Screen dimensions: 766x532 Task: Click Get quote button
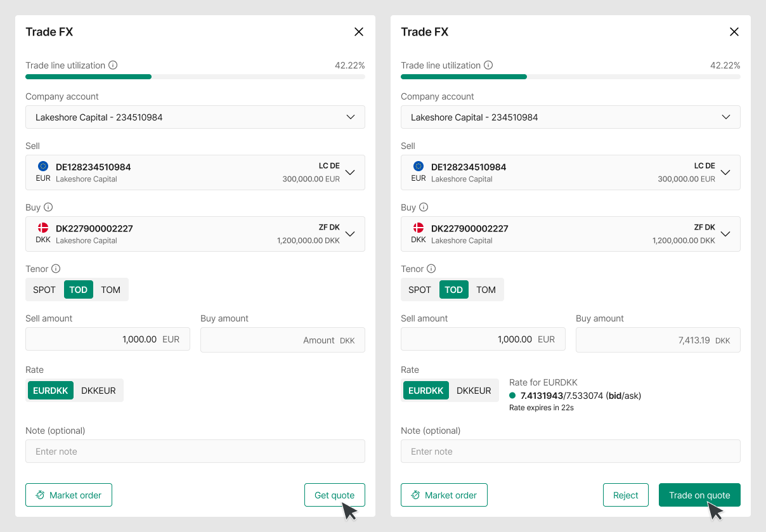pos(335,495)
